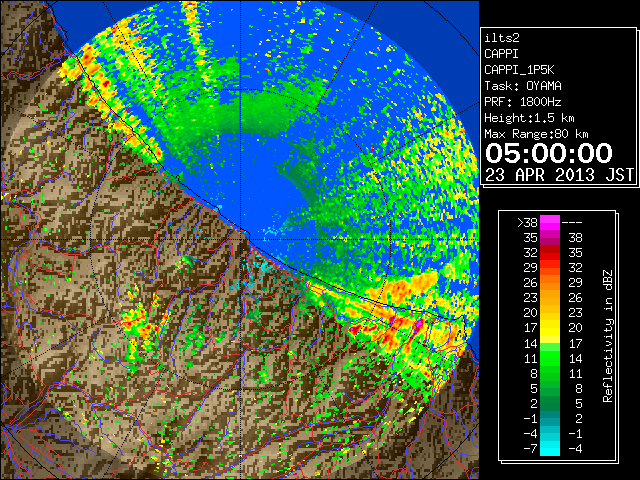Pick the cyan -7 to -4 dBZ swatch
This screenshot has width=640, height=480.
click(550, 449)
